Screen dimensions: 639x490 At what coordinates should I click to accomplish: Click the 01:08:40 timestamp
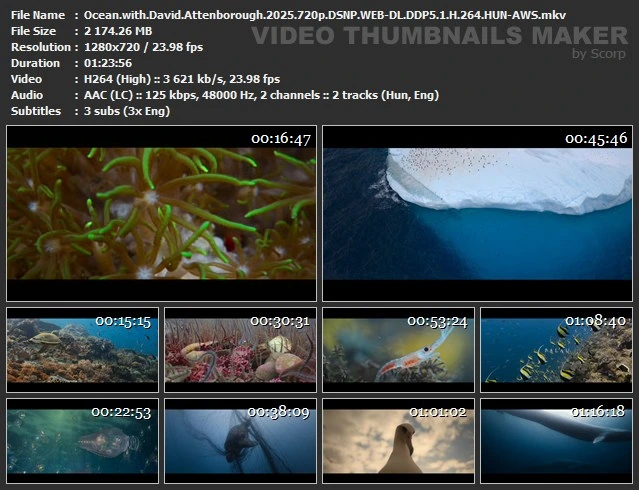coord(595,321)
